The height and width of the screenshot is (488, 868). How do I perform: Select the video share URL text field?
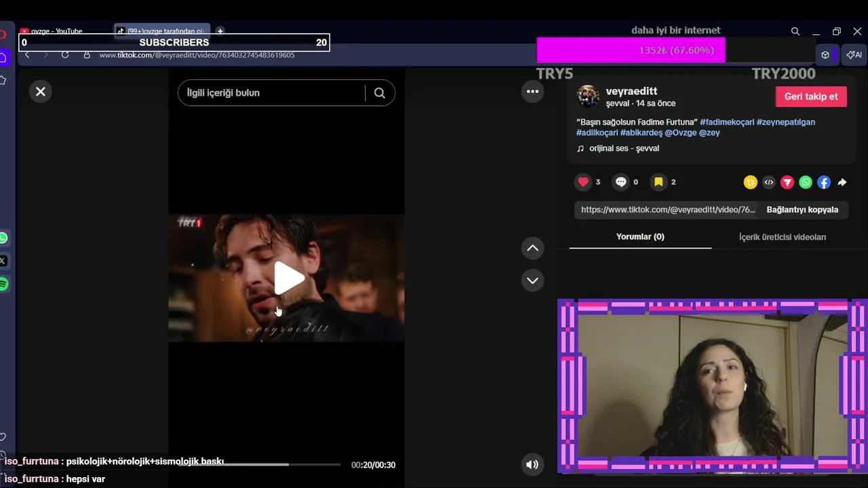[668, 209]
